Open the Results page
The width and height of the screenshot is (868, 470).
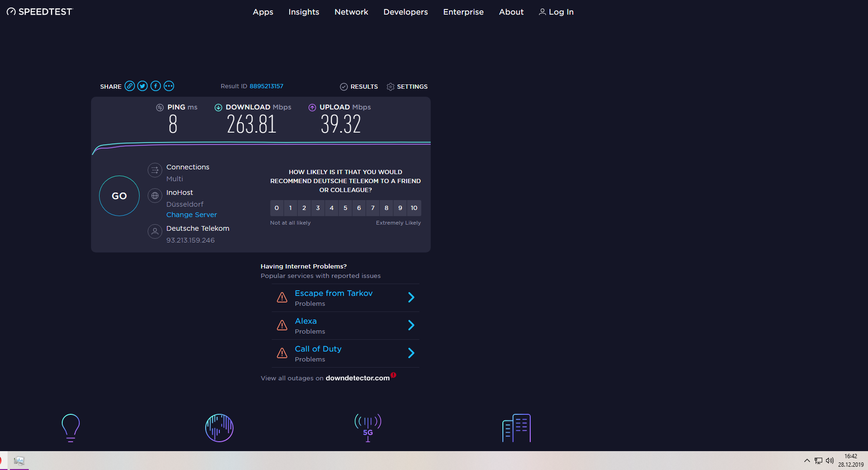click(359, 86)
